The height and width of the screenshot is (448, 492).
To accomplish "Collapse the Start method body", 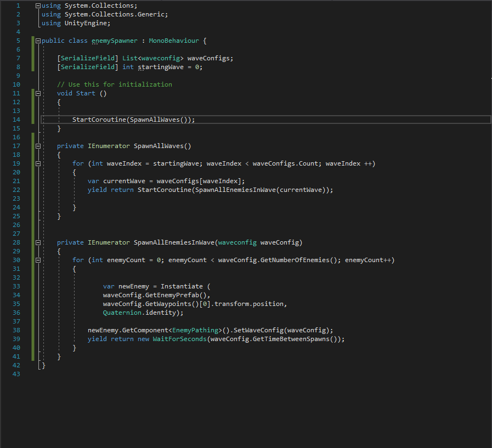I will (37, 93).
